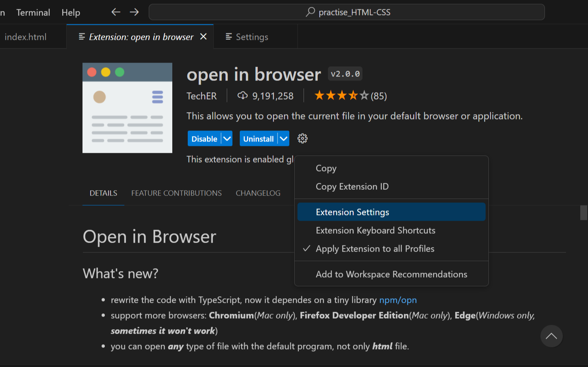Click the vertical scrollbar thumb
Screen dimensions: 588x367
click(584, 213)
